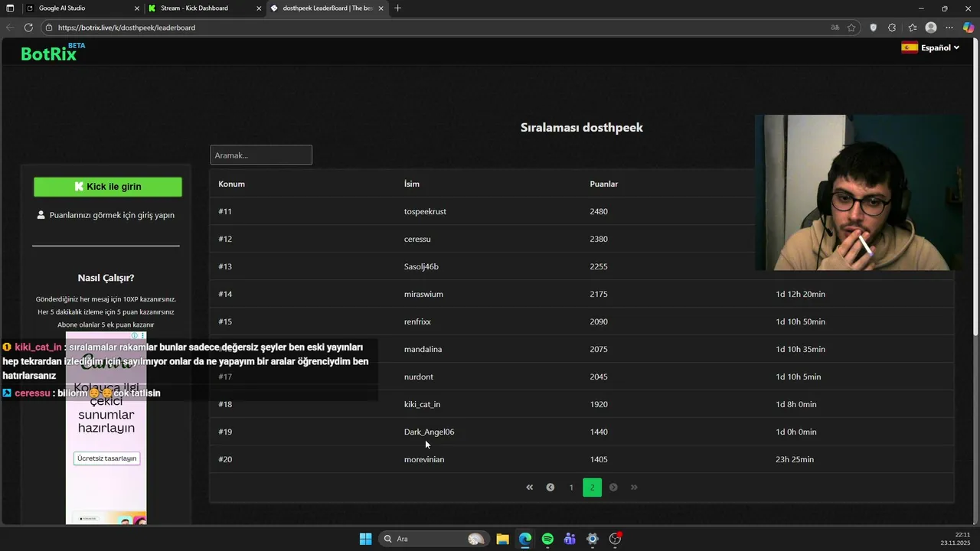This screenshot has width=980, height=551.
Task: Click the name Sasolj46b in the table
Action: 421,266
